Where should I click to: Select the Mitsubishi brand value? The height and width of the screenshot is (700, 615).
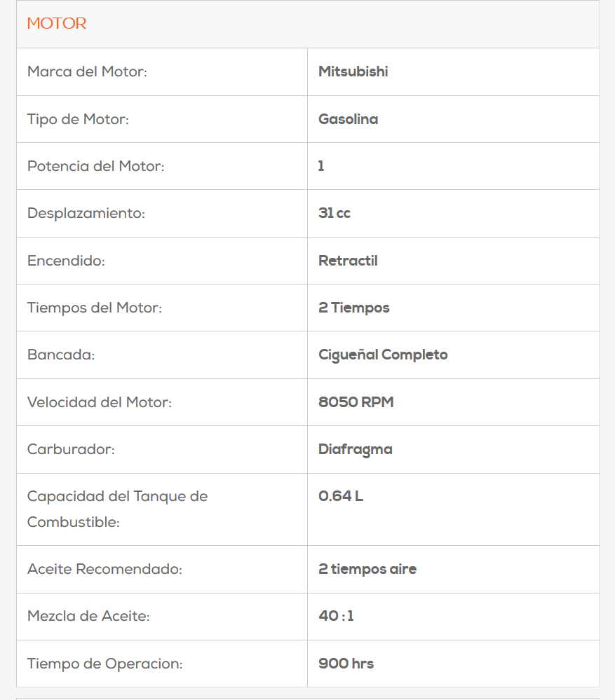pos(353,71)
